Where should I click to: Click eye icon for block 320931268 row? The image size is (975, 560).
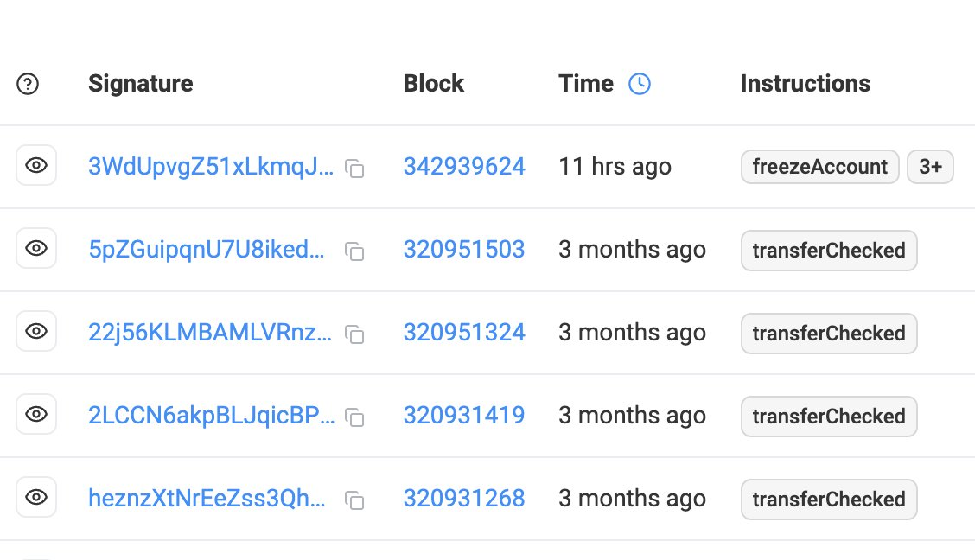pos(36,498)
